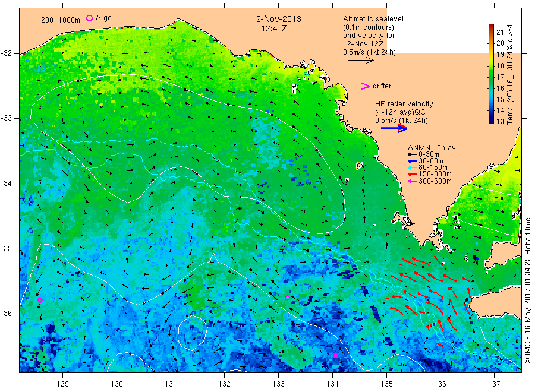Click the Argo float marker near 134E, 36.6S
The width and height of the screenshot is (535, 392).
click(335, 356)
